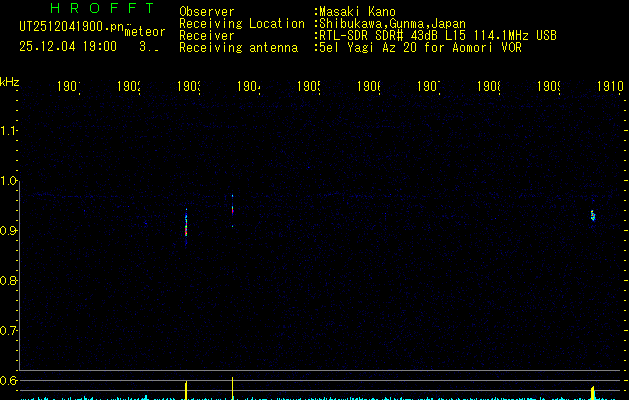Click the 5el Yagi antenna description

click(x=420, y=48)
